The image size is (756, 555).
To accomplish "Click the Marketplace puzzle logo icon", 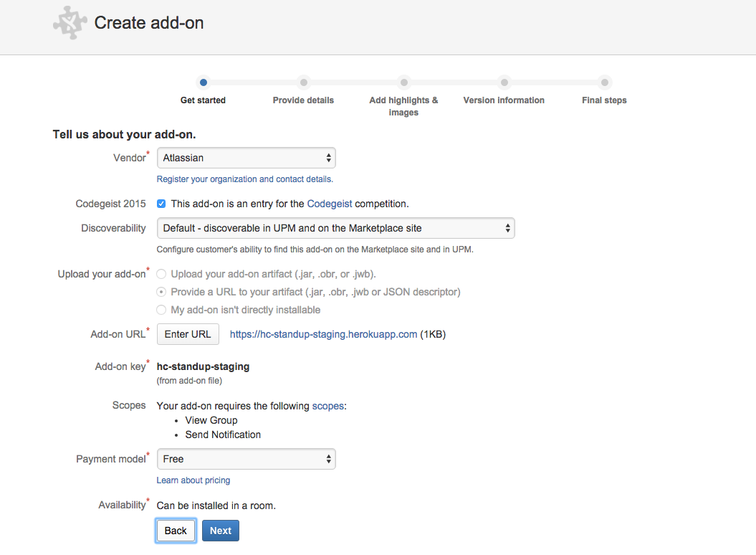I will (70, 23).
